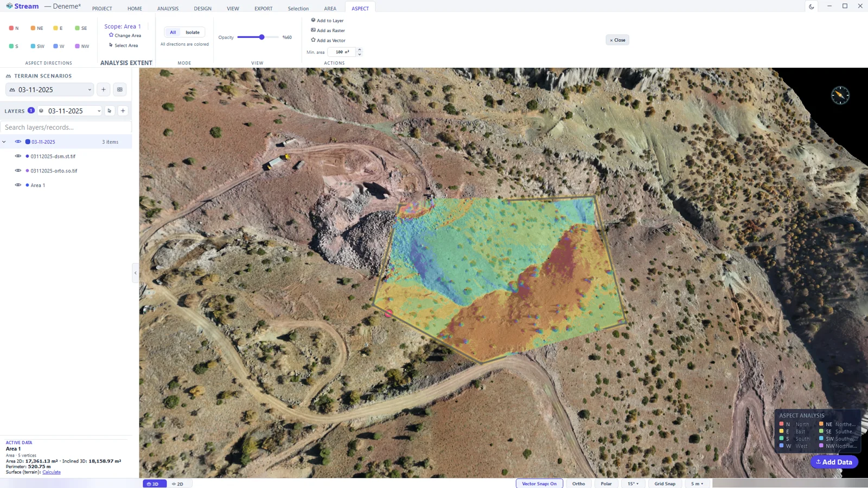
Task: Click the layer select cursor icon
Action: point(110,111)
